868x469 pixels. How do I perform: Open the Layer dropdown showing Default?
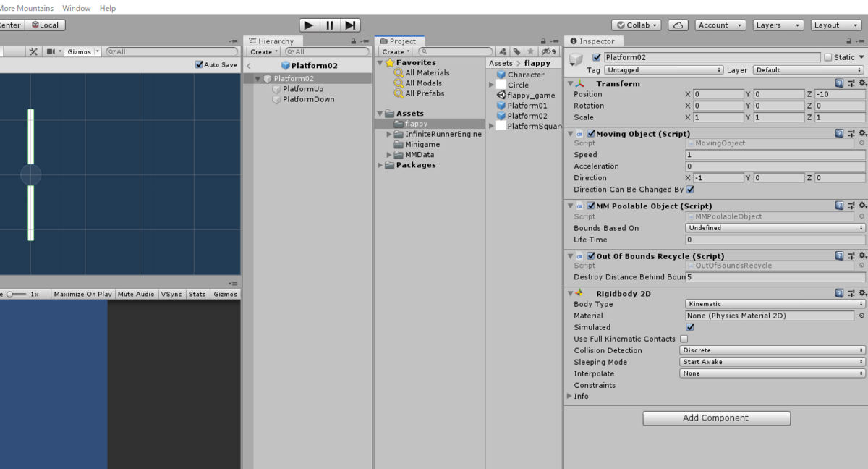pos(809,70)
